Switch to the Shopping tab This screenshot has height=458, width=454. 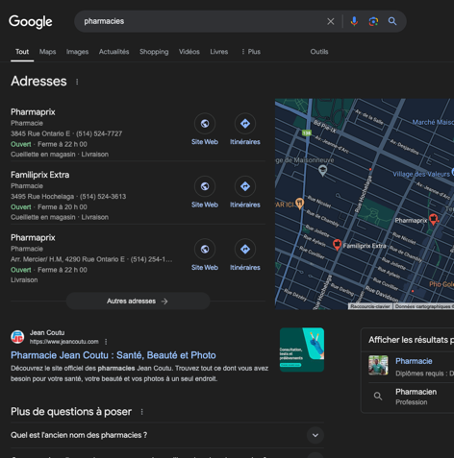[x=154, y=52]
